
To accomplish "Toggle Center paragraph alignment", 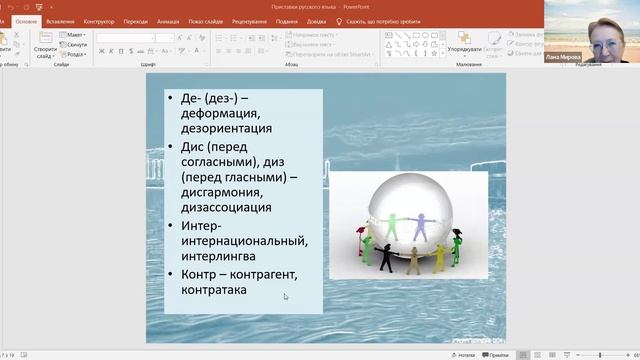I will [229, 51].
